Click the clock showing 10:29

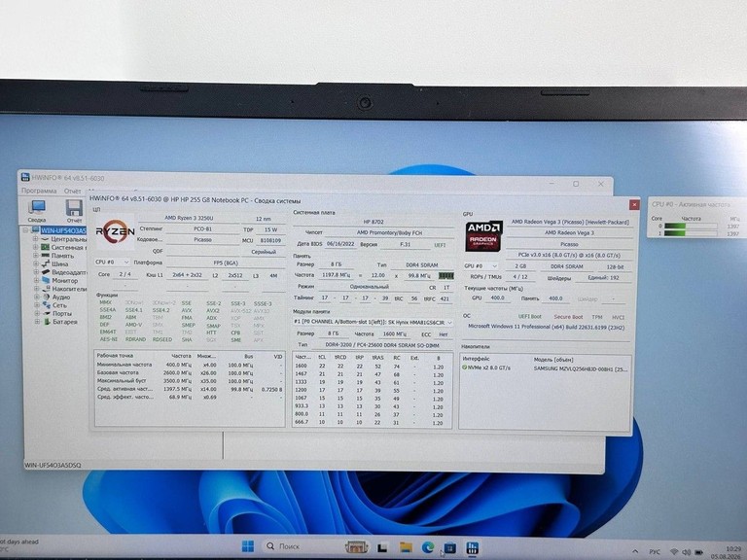[x=733, y=549]
